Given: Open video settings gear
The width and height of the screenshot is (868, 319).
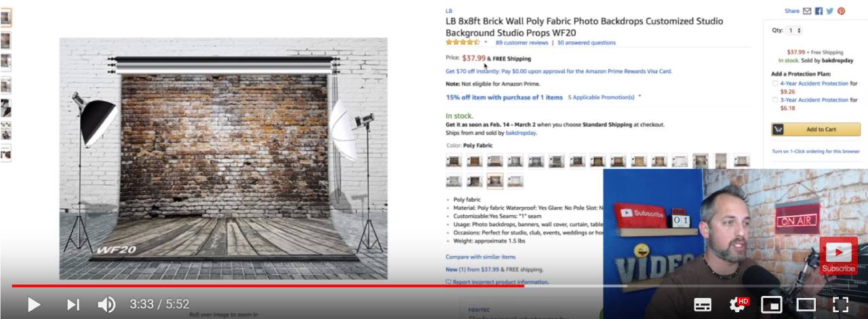Looking at the screenshot, I should [x=738, y=305].
